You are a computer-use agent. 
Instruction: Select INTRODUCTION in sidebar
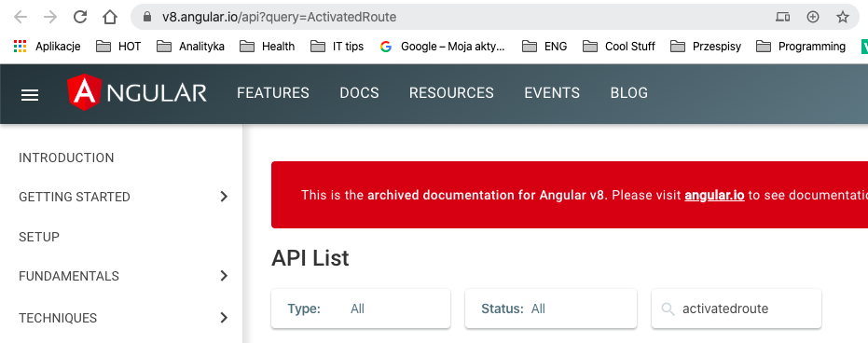click(66, 158)
